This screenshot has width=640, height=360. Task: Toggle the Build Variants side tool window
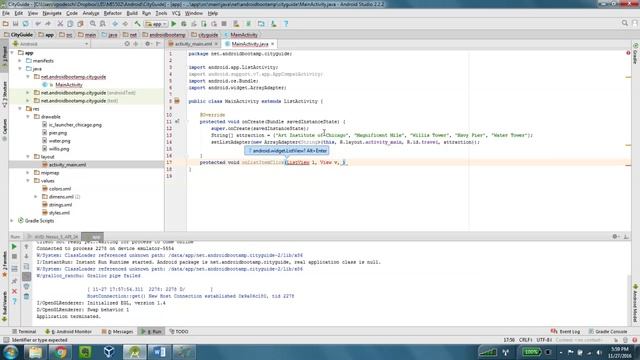pos(4,306)
